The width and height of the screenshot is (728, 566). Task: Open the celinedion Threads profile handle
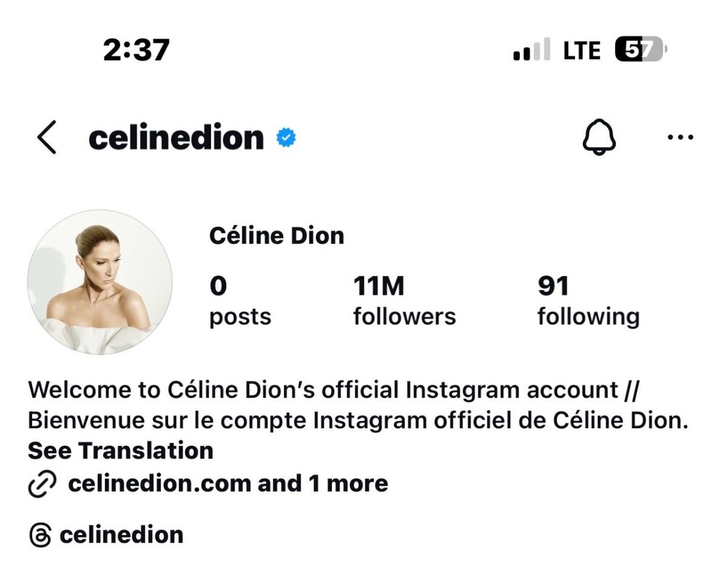tap(122, 535)
